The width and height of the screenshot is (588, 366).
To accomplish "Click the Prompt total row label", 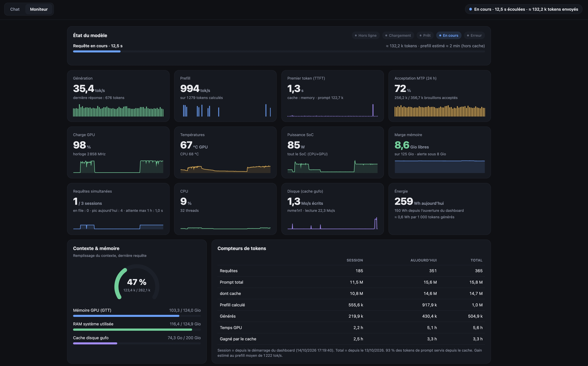I will click(x=232, y=282).
